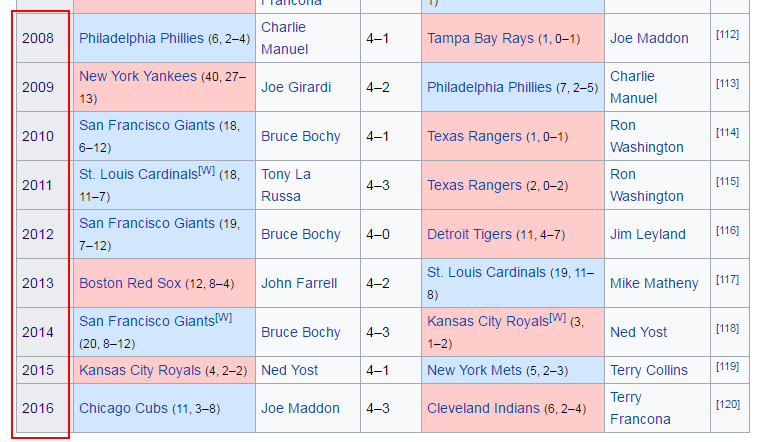The image size is (757, 442).
Task: Click the Tampa Bay Rays team link
Action: pos(480,38)
